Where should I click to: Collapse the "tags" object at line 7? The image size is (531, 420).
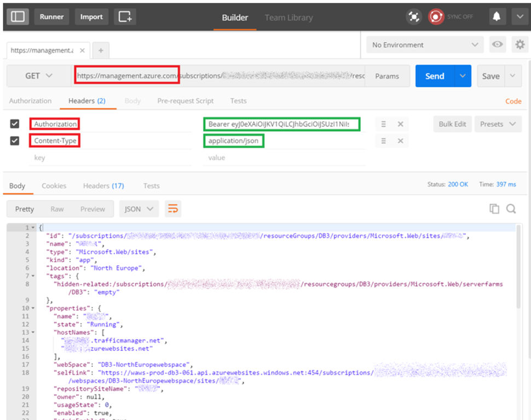tap(33, 276)
